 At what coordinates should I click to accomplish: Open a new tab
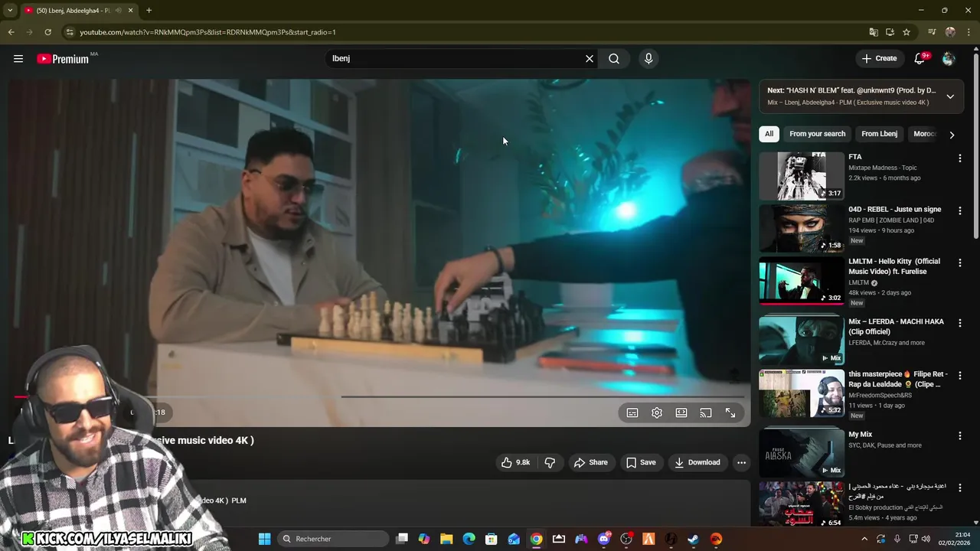tap(149, 10)
